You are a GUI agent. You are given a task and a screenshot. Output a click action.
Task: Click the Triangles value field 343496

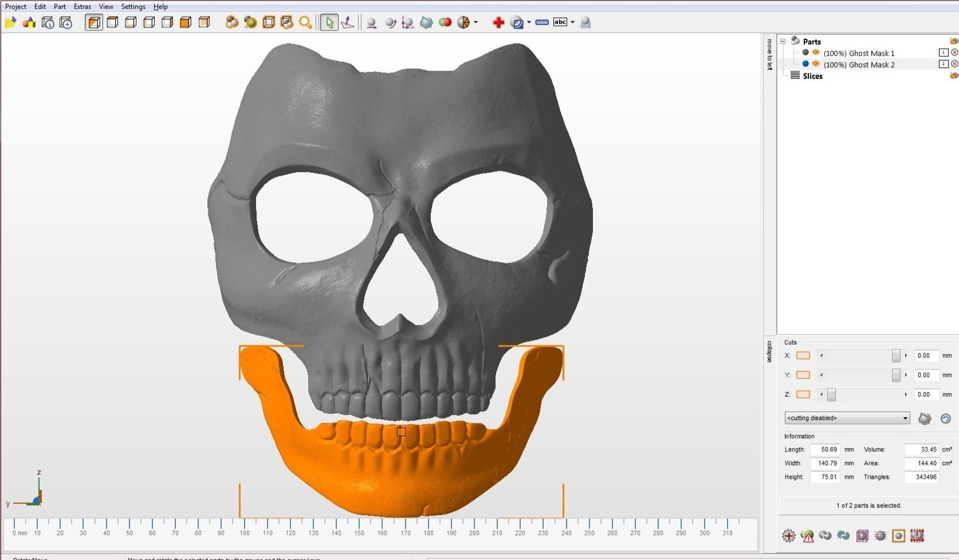point(922,477)
